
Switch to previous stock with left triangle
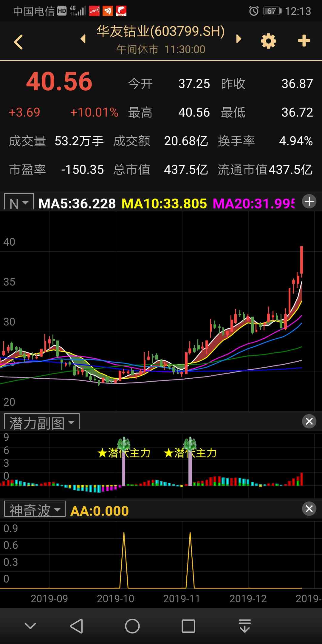coord(83,39)
